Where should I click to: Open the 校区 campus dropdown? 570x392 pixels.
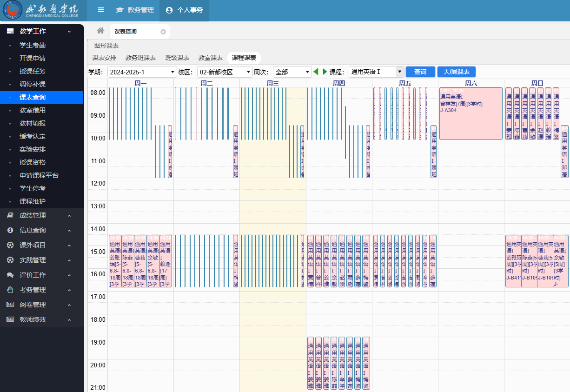(x=224, y=72)
